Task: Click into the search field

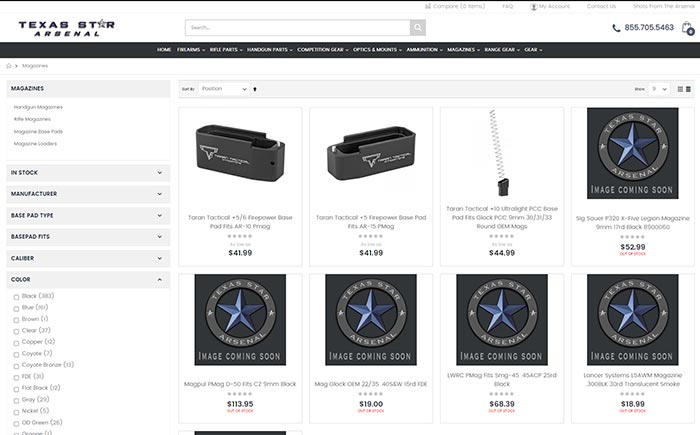Action: click(298, 28)
